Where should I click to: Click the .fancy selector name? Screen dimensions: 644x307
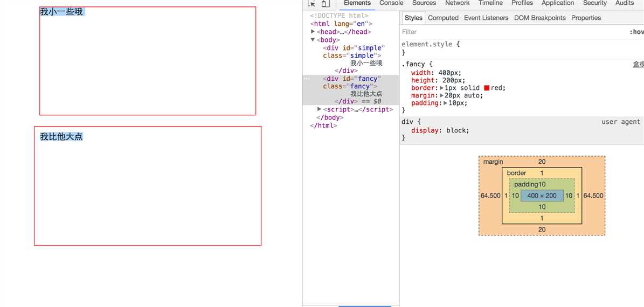tap(413, 64)
